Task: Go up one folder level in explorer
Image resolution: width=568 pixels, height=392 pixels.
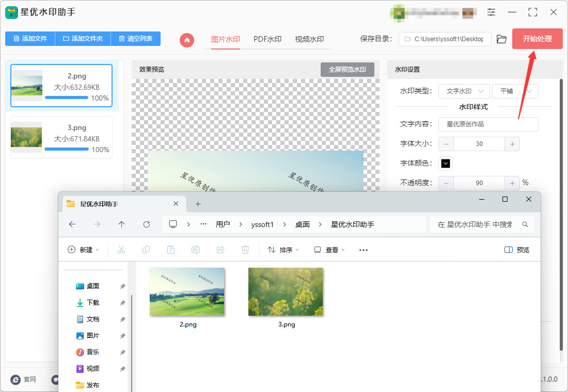Action: [122, 224]
